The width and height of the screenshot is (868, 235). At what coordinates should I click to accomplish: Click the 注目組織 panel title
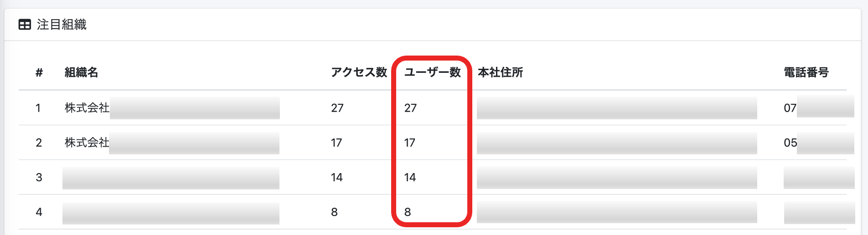[x=62, y=25]
